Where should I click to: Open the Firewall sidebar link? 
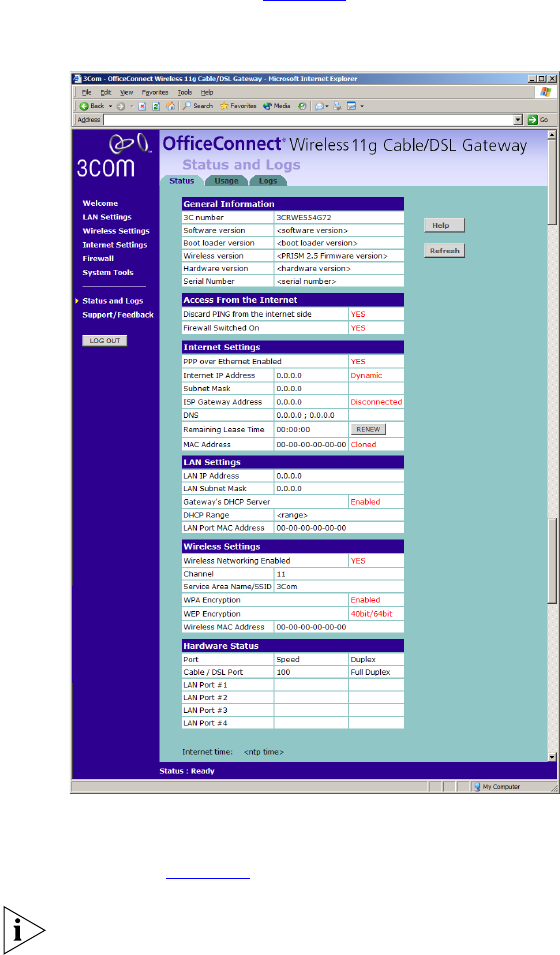98,258
